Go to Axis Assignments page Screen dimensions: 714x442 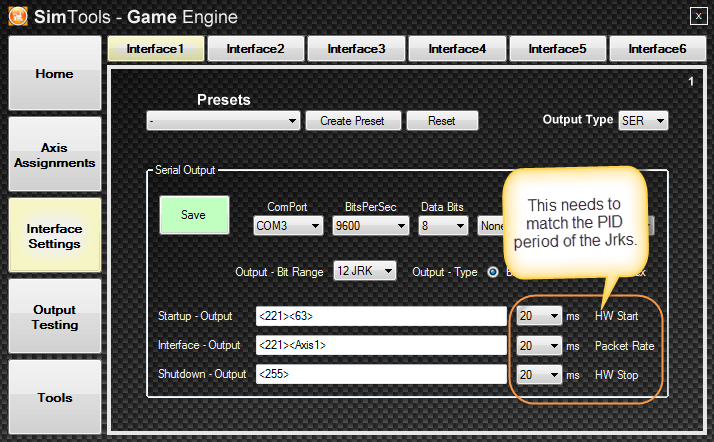coord(54,154)
